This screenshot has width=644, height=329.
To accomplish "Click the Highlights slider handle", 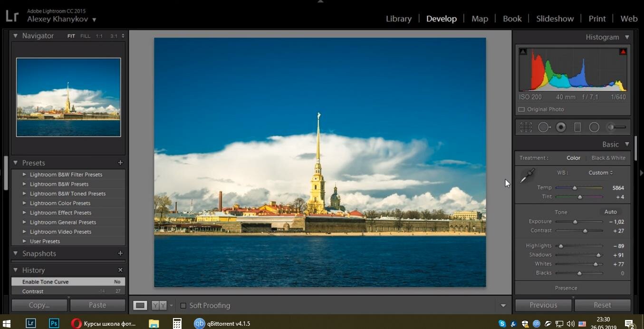I will (561, 246).
